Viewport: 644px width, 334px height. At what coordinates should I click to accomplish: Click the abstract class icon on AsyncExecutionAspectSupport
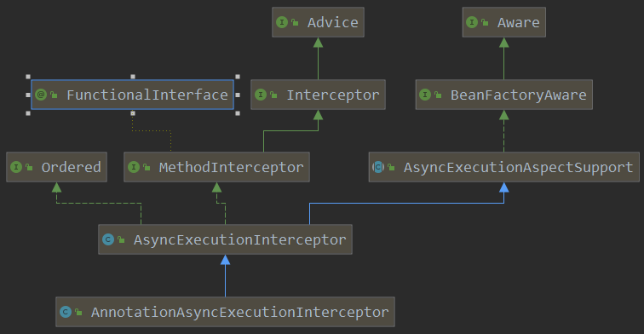pos(378,167)
